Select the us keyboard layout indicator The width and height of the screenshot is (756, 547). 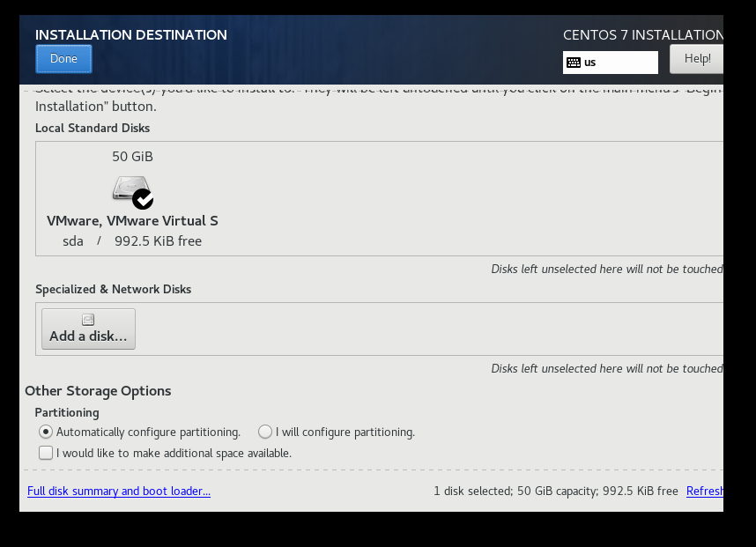tap(610, 63)
